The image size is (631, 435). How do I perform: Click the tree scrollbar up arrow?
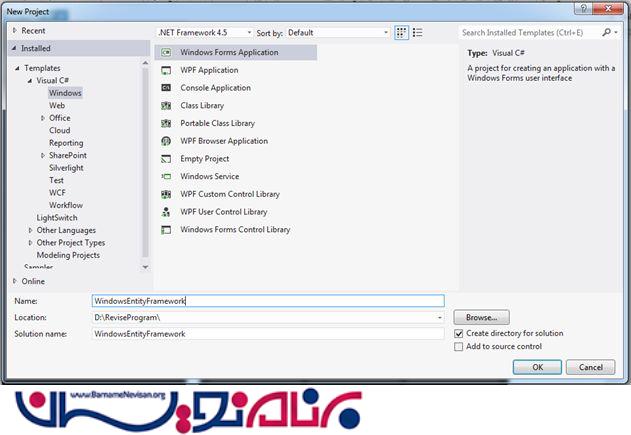pos(145,63)
